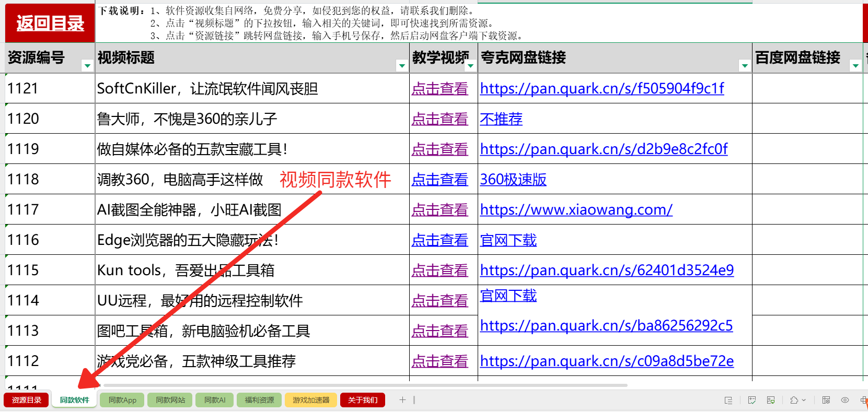Switch to the 同款App sheet tab
Viewport: 868px width, 412px height.
pos(122,400)
